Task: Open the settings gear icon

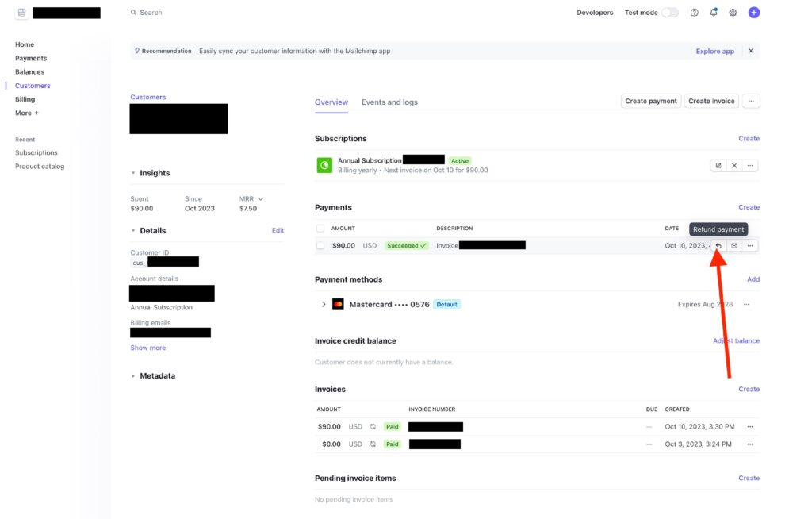Action: click(x=733, y=13)
